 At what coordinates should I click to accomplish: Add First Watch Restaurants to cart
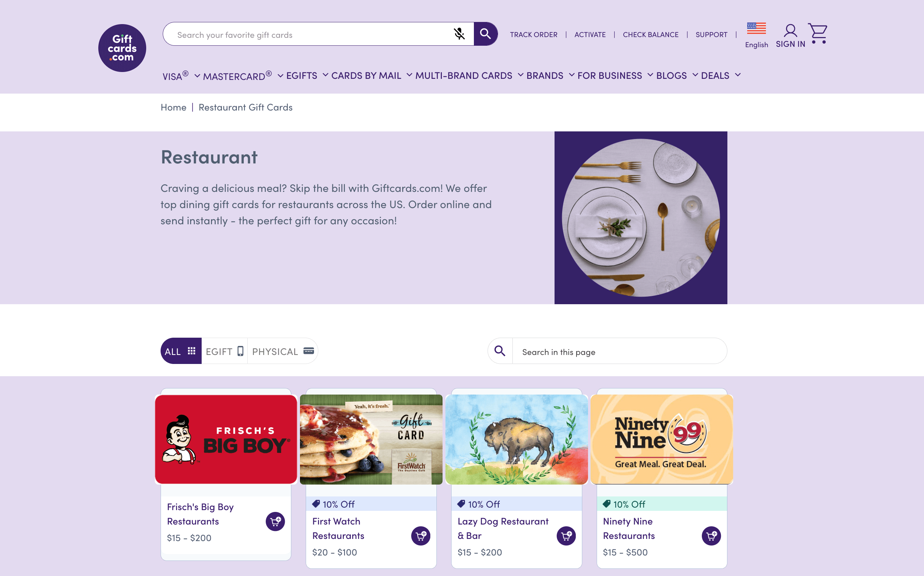pyautogui.click(x=421, y=536)
